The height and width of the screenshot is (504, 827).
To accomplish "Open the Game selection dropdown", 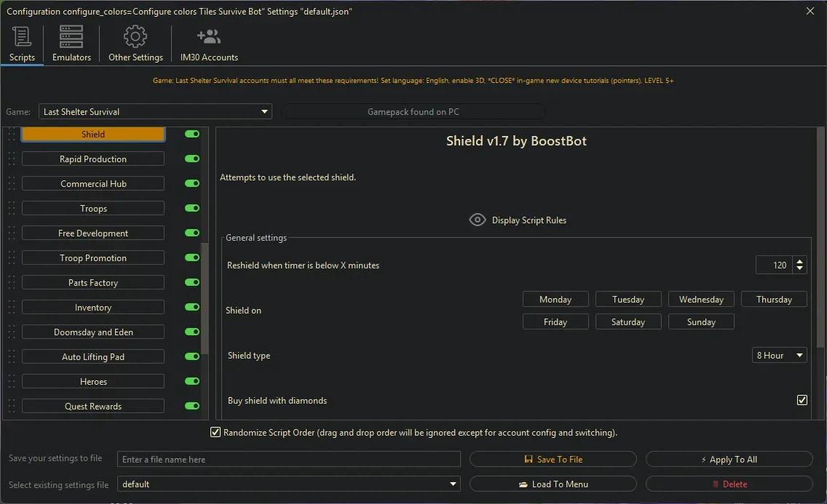I will tap(155, 112).
